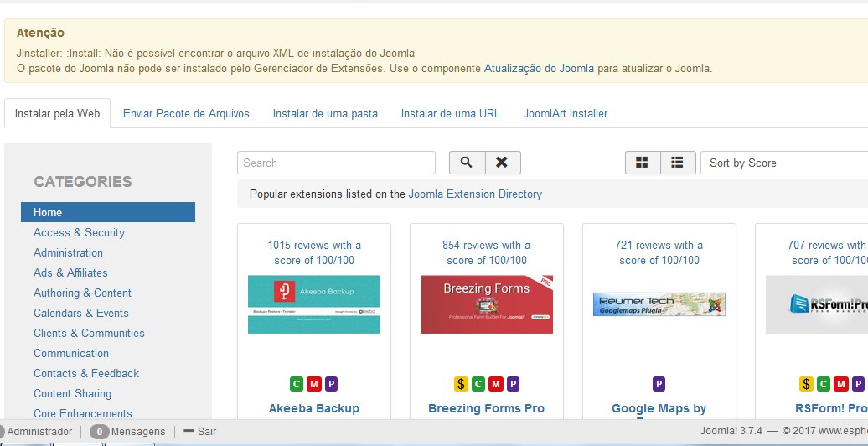This screenshot has height=446, width=868.
Task: Switch to grid view layout
Action: click(642, 163)
